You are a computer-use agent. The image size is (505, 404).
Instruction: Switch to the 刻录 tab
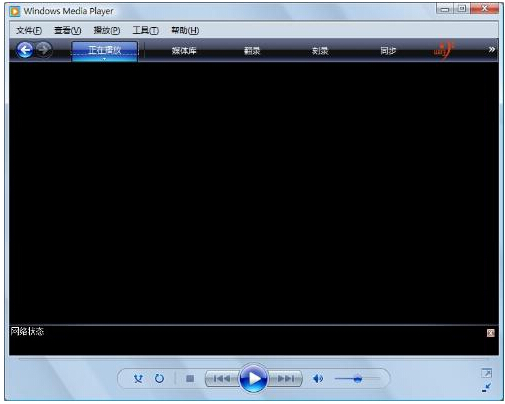tap(320, 51)
